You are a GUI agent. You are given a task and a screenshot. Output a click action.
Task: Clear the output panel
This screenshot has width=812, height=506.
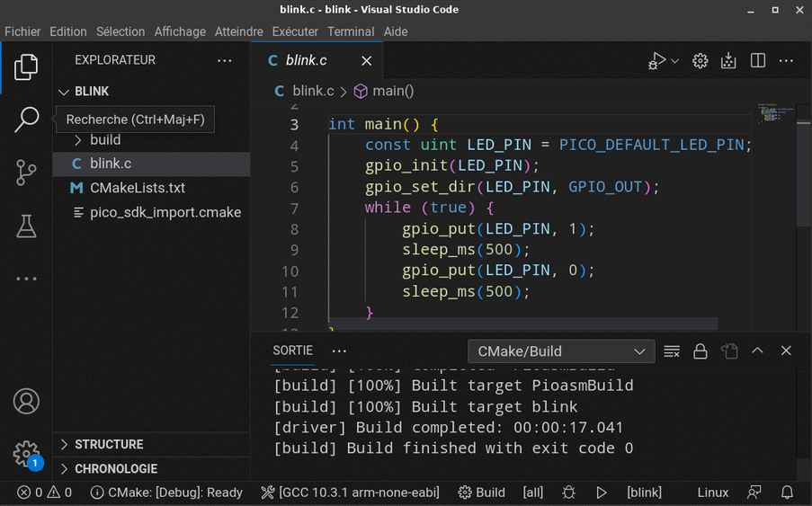[672, 351]
